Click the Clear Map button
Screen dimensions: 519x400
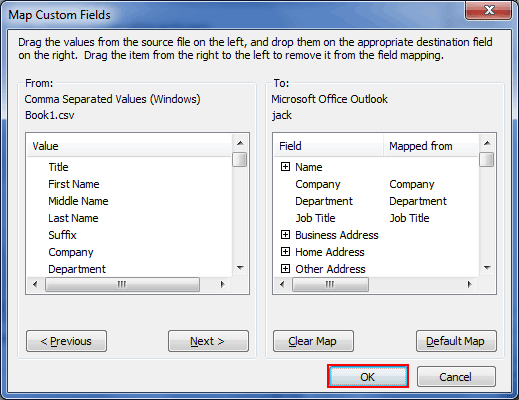click(x=313, y=341)
